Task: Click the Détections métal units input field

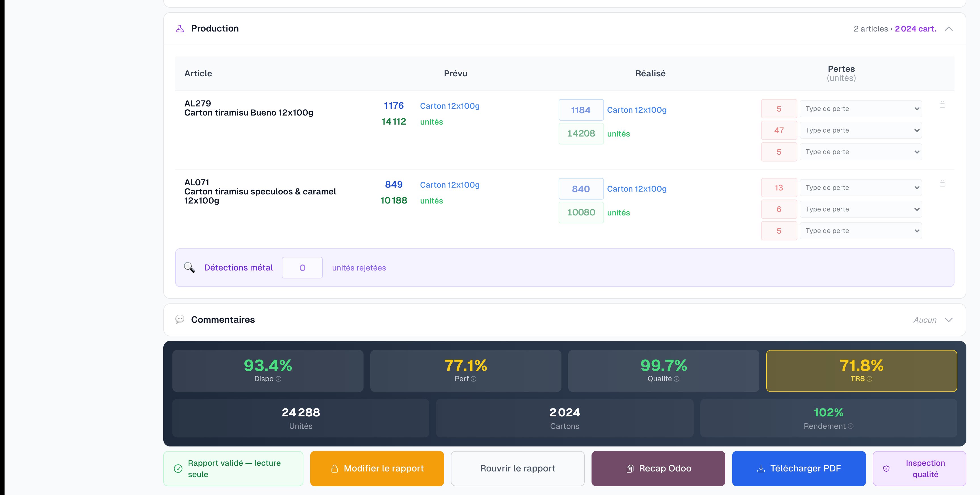Action: pyautogui.click(x=302, y=268)
